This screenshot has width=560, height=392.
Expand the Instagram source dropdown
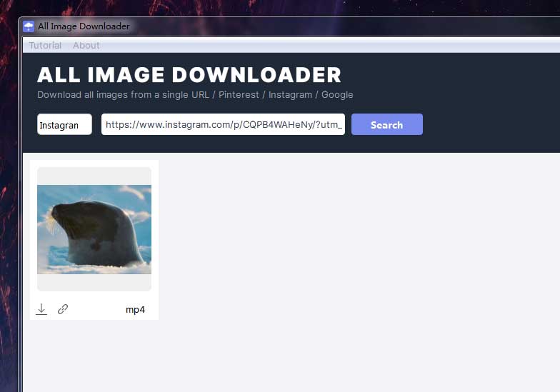tap(64, 124)
